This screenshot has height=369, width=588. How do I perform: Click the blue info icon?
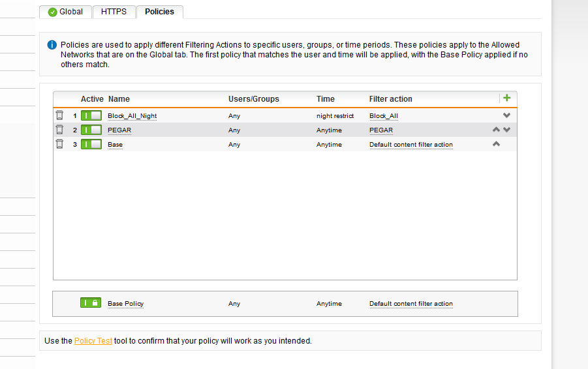[52, 45]
